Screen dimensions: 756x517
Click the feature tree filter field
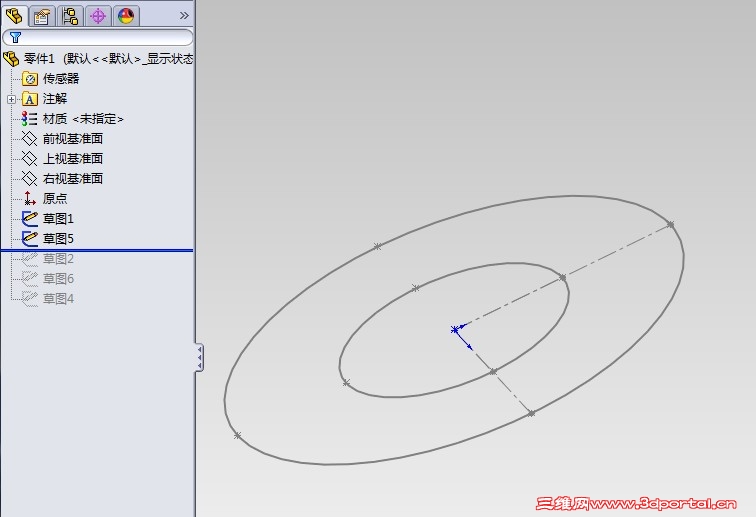(x=97, y=37)
